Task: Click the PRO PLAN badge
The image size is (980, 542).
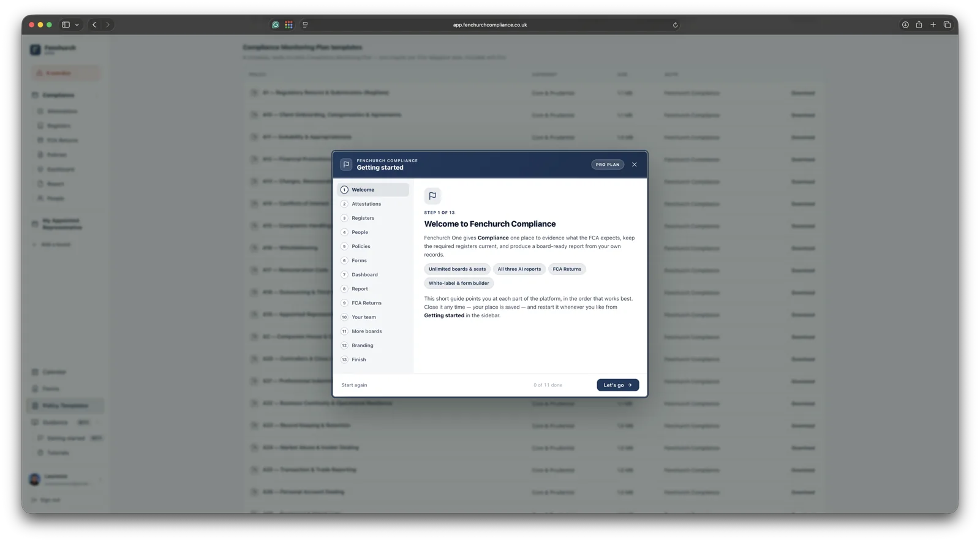Action: tap(608, 165)
